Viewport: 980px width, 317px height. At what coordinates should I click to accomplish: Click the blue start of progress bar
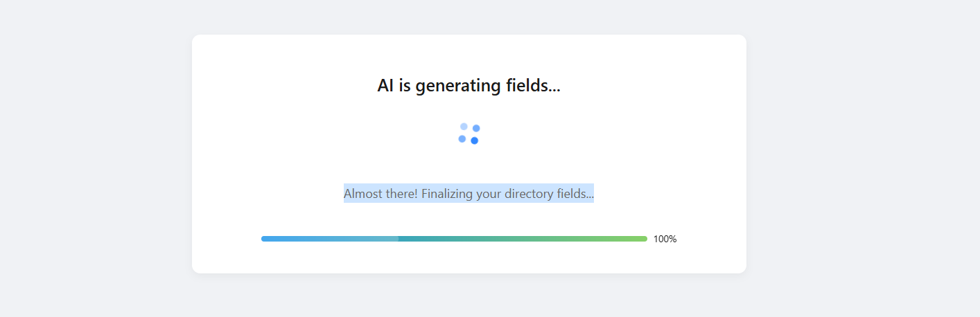click(x=291, y=239)
